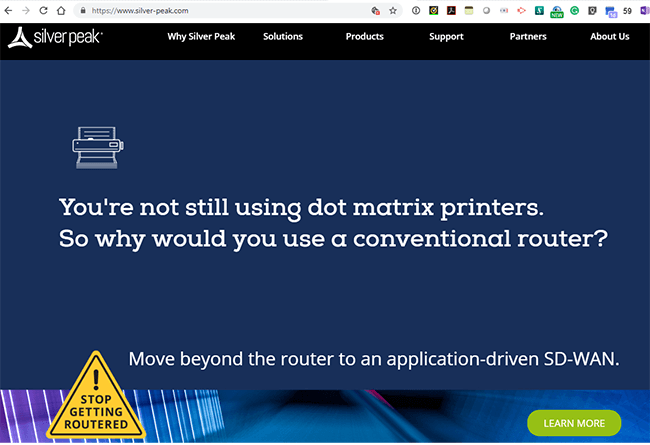Bookmark this page with the star icon
650x445 pixels.
click(x=394, y=10)
